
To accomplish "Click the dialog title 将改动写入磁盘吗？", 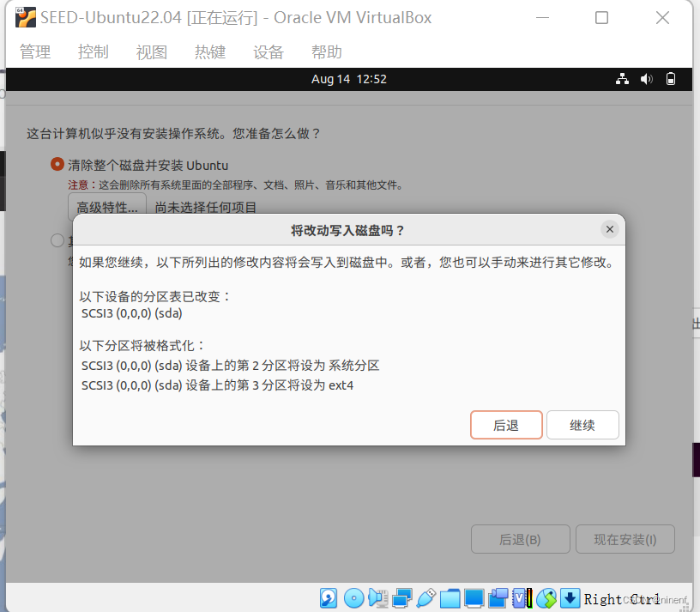I will pyautogui.click(x=347, y=231).
